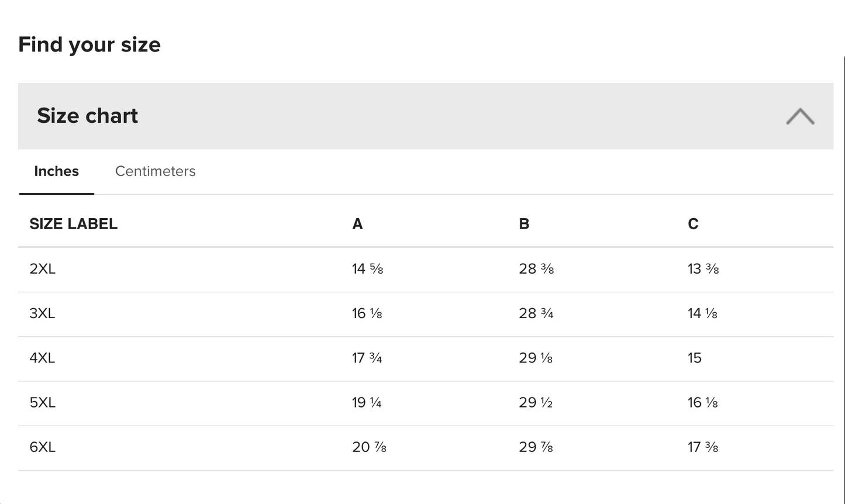Click the 29 ½ value for 5XL
This screenshot has height=504, width=845.
(536, 402)
